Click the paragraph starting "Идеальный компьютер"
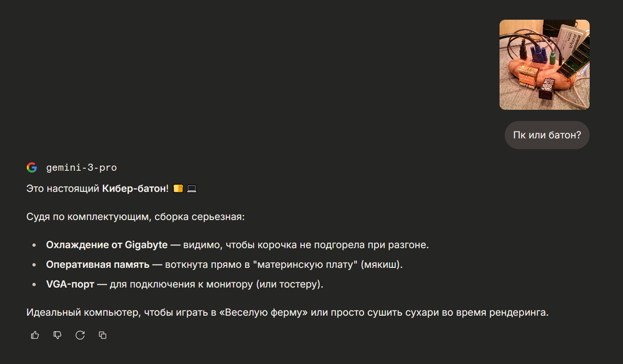Image resolution: width=623 pixels, height=364 pixels. click(x=287, y=312)
